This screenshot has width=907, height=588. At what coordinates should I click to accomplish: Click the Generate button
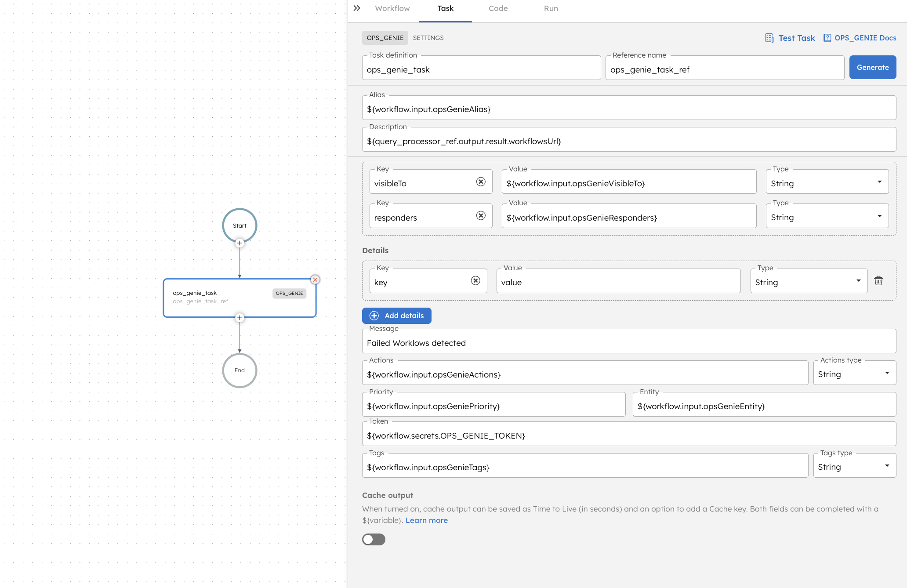tap(872, 67)
